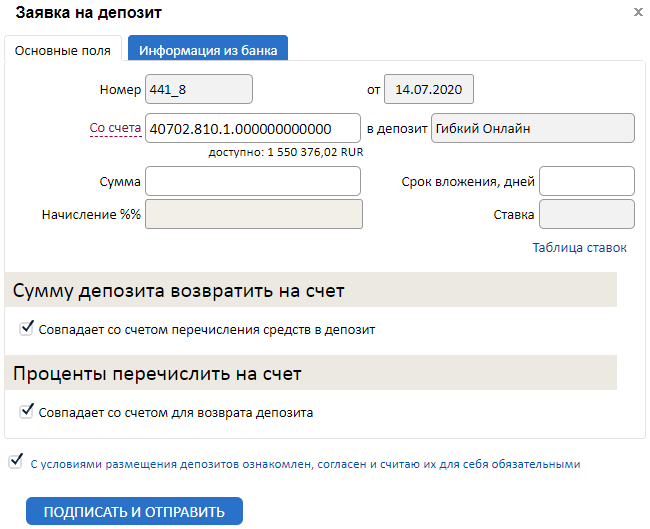Click the Начисление %% field
The image size is (650, 529).
coord(252,215)
